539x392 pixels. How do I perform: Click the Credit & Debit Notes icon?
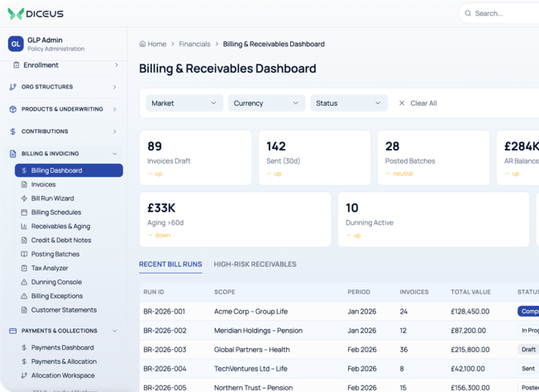[24, 241]
